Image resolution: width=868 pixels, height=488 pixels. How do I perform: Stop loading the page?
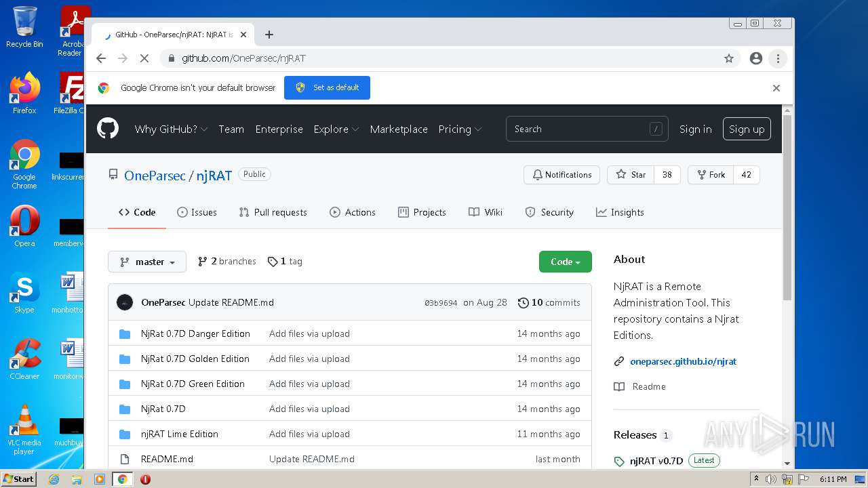[x=144, y=58]
